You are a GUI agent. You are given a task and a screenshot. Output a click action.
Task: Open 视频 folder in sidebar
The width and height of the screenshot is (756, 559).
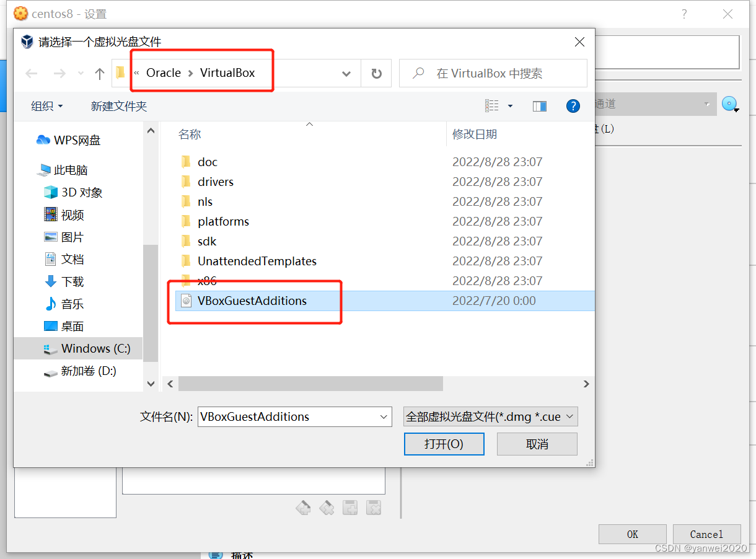[x=64, y=214]
